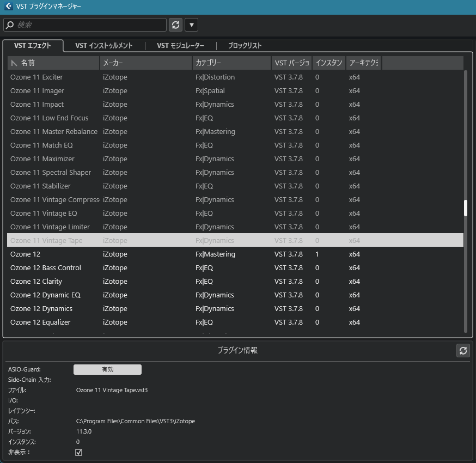
Task: Select Ozone 11 Vintage Limiter row
Action: tap(235, 227)
